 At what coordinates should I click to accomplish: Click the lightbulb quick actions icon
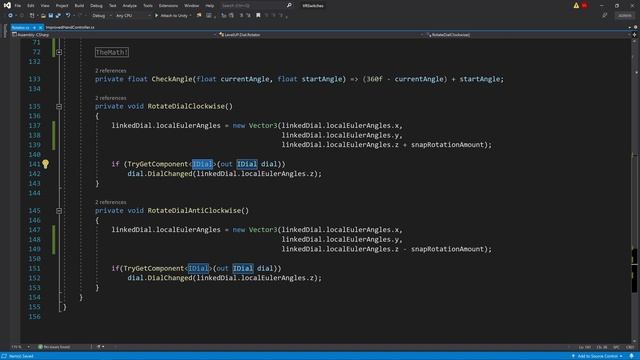coord(45,164)
